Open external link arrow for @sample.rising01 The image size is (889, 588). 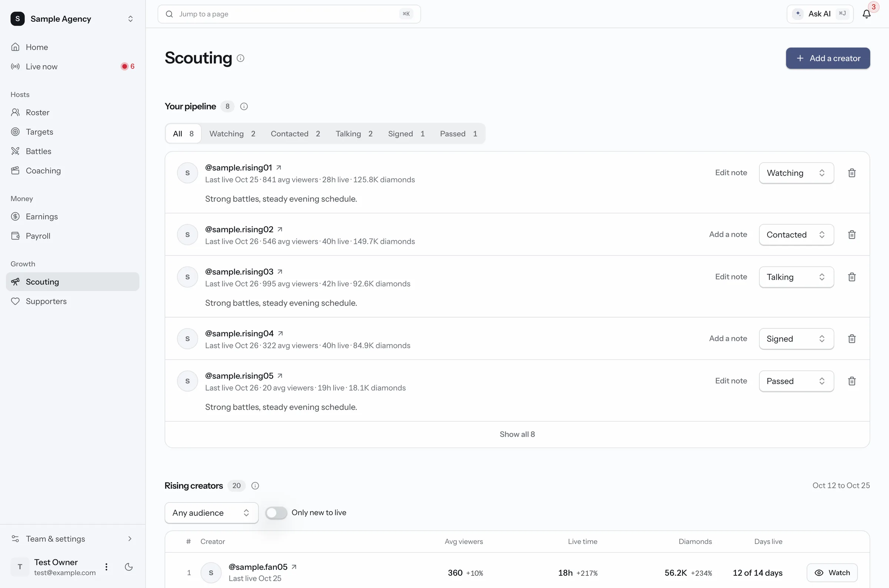(279, 167)
